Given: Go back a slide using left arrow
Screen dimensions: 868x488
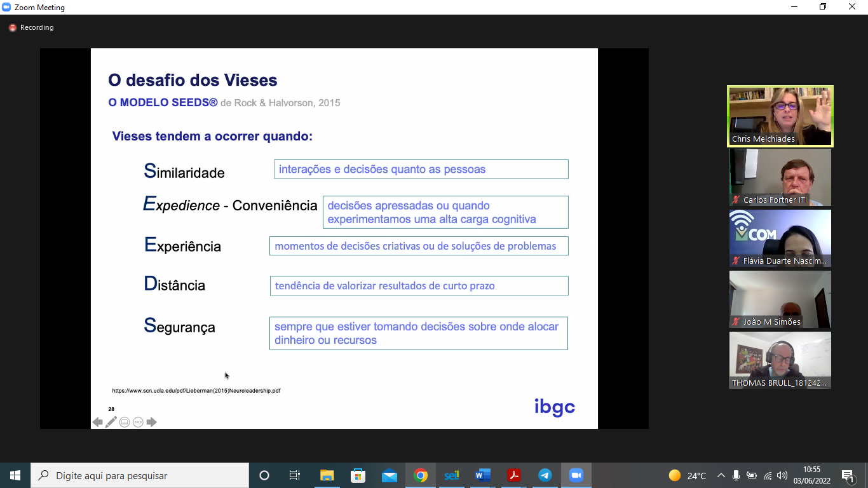Looking at the screenshot, I should point(97,421).
